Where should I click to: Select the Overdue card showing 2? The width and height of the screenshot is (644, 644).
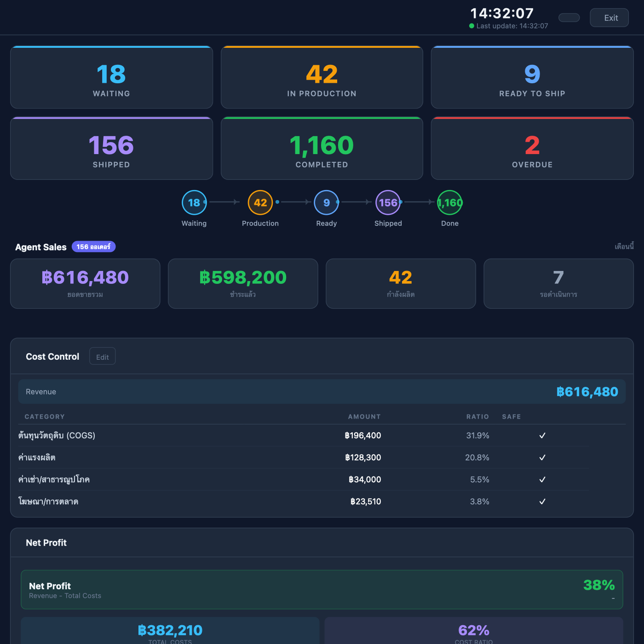tap(532, 148)
